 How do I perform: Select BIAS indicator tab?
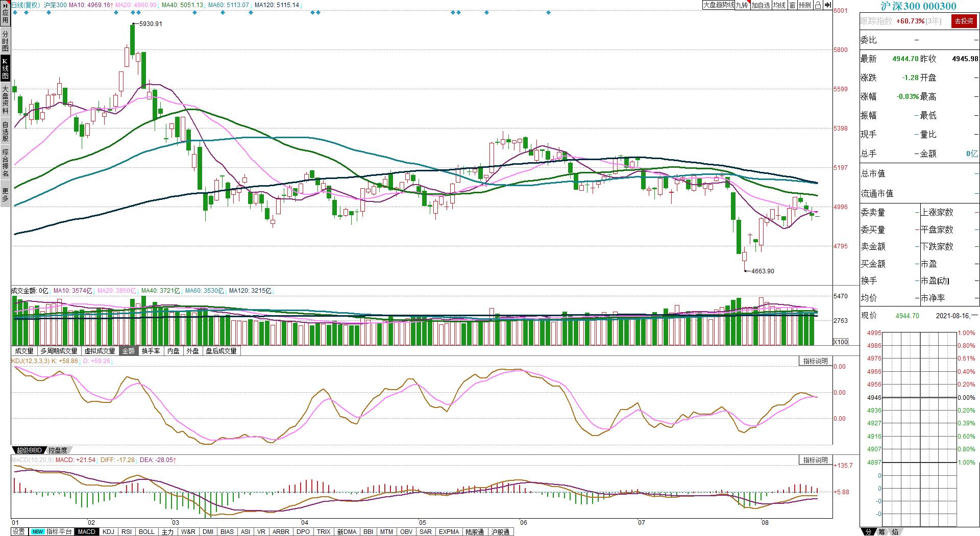(x=227, y=531)
